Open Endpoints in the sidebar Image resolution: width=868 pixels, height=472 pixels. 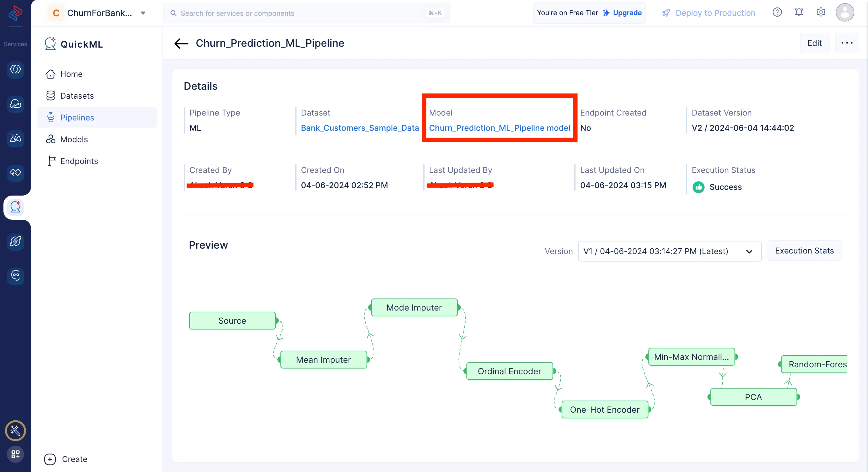click(x=79, y=161)
